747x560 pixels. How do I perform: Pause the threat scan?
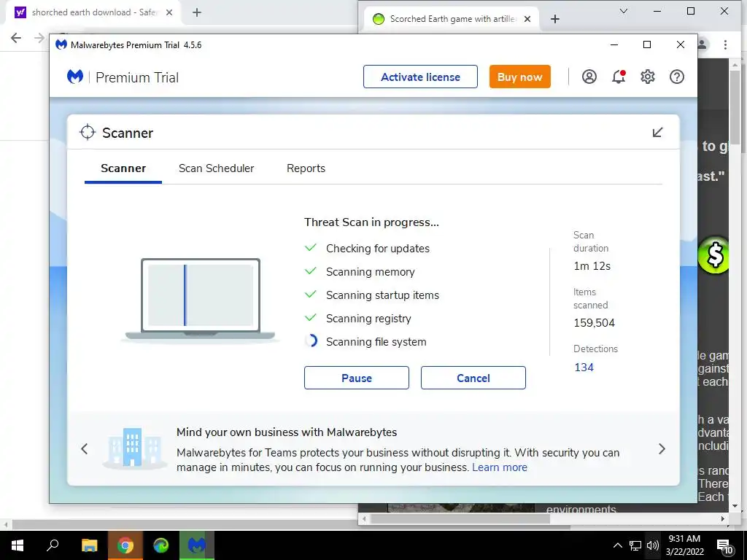pyautogui.click(x=356, y=378)
